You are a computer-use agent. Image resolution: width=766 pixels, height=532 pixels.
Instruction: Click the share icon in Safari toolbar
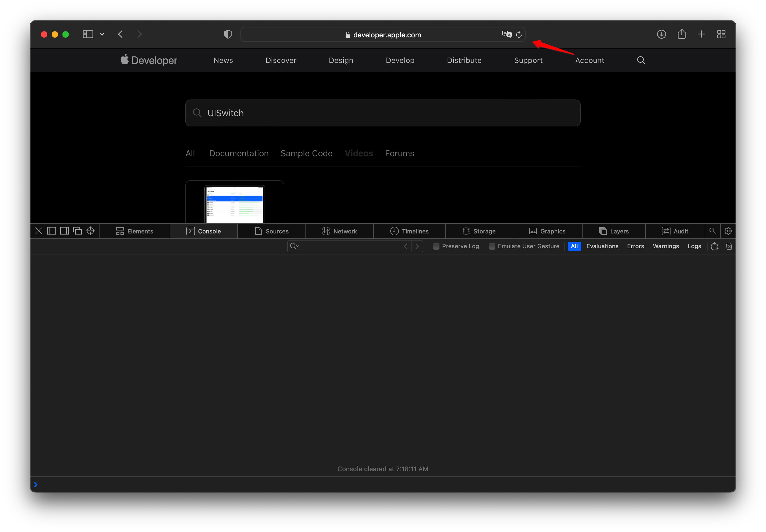[x=681, y=34]
